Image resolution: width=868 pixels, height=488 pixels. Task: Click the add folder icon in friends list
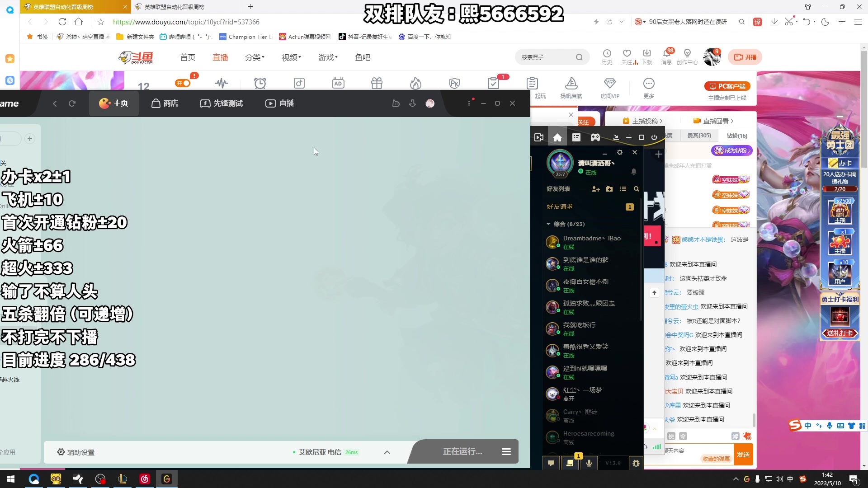coord(609,189)
